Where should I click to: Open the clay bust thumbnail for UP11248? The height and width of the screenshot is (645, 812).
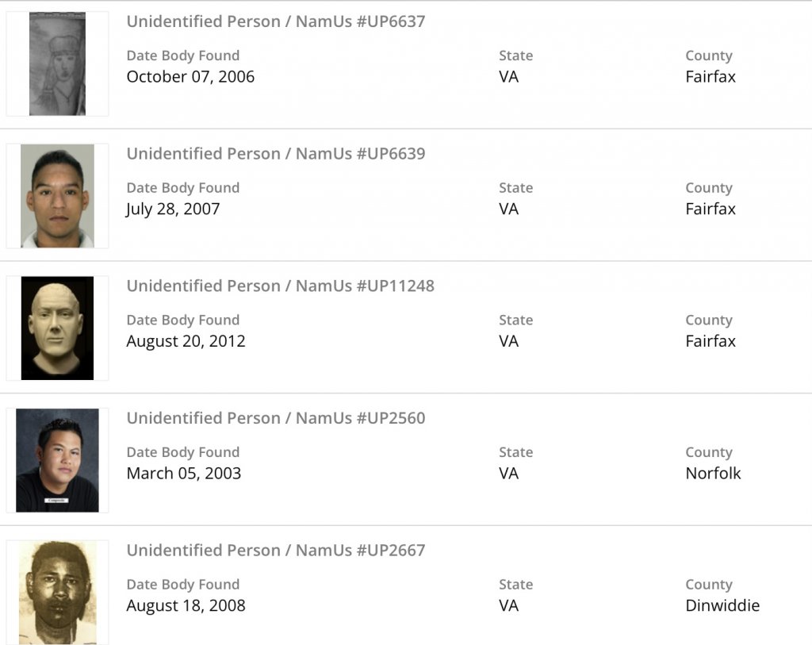pos(57,328)
